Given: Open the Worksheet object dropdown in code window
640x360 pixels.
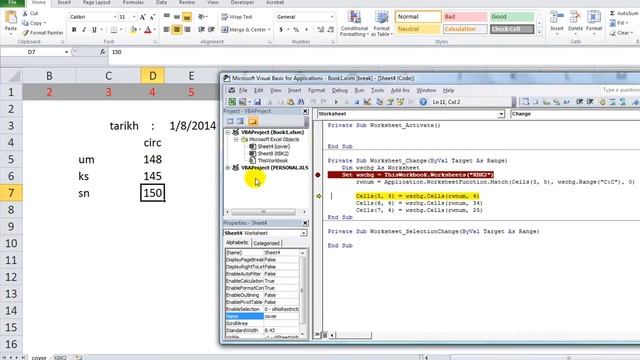Looking at the screenshot, I should click(501, 114).
